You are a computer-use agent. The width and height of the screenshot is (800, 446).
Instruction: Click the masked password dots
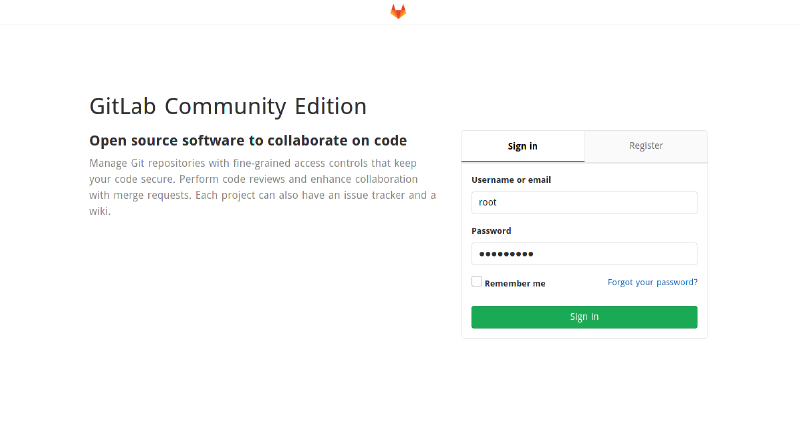506,254
